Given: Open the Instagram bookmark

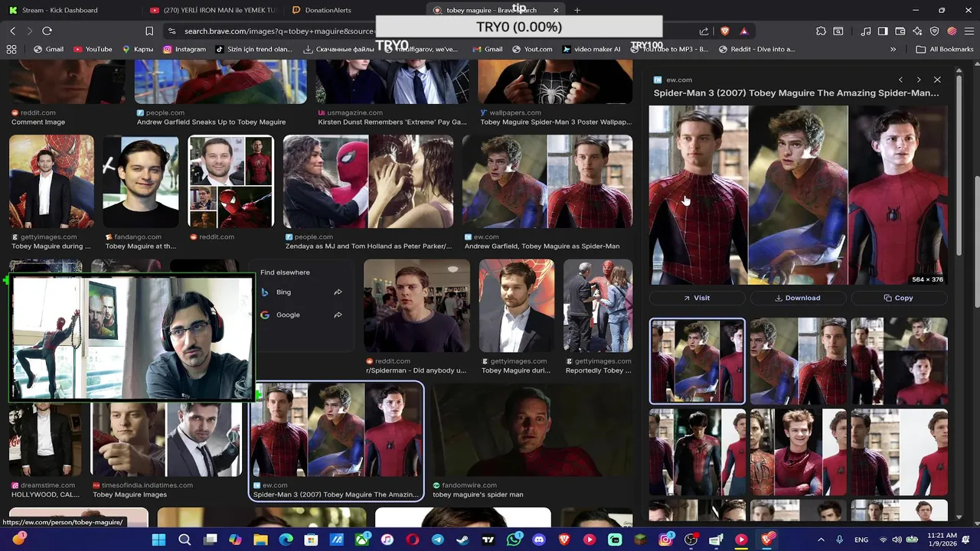Looking at the screenshot, I should click(184, 49).
